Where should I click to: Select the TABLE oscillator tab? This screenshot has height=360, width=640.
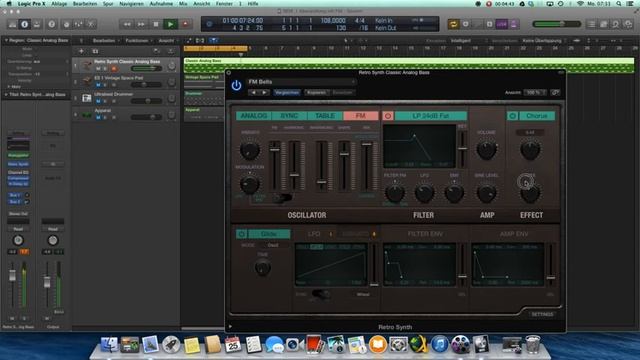click(325, 116)
